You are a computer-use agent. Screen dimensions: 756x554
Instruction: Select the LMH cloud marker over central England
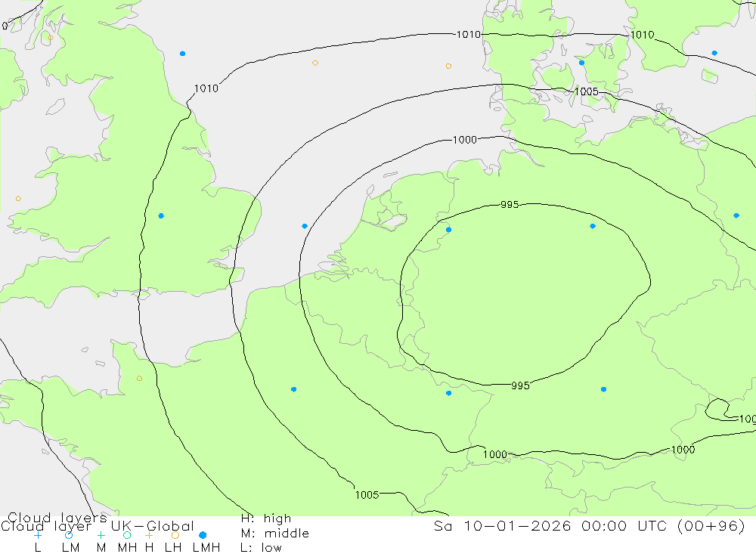click(x=161, y=215)
